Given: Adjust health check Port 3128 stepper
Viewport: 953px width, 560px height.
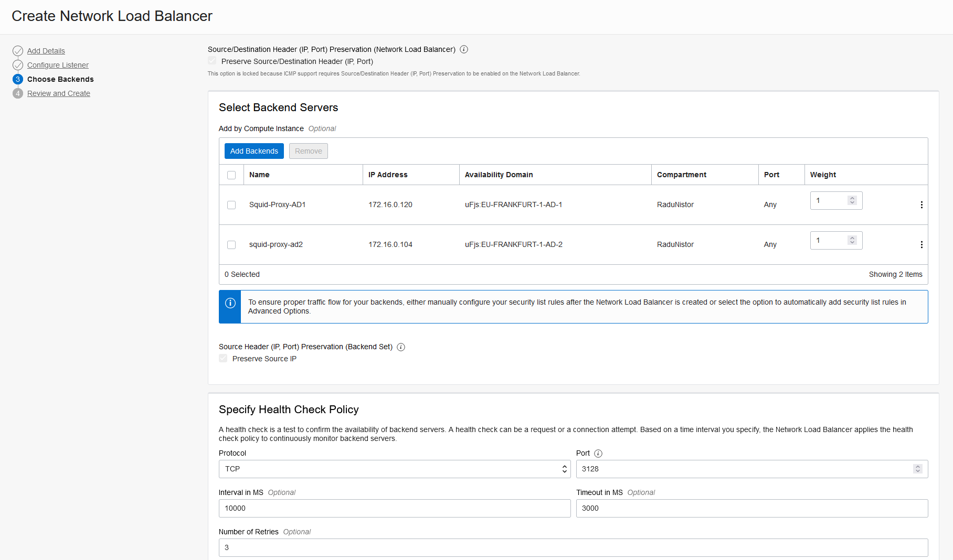Looking at the screenshot, I should point(917,469).
